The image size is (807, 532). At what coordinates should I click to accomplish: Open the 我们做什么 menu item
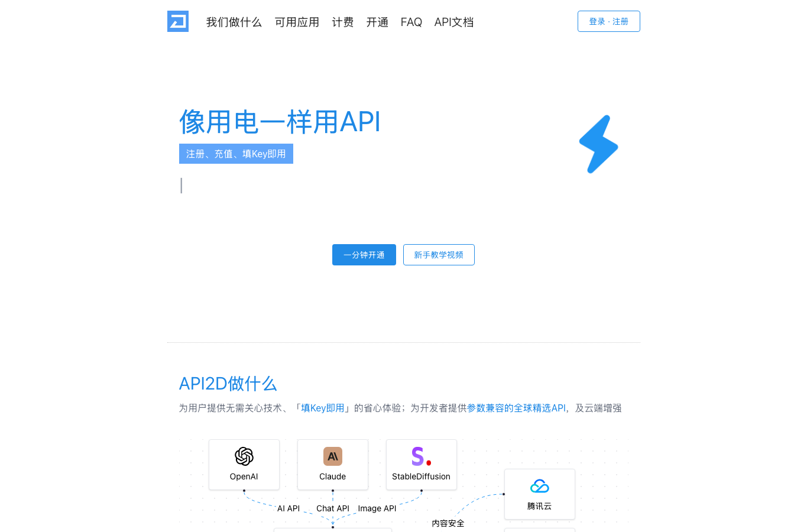point(234,22)
